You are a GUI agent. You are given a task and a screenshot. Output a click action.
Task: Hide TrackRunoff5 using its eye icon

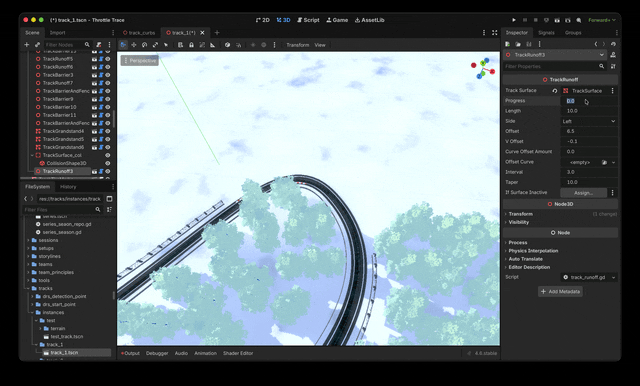pos(108,59)
